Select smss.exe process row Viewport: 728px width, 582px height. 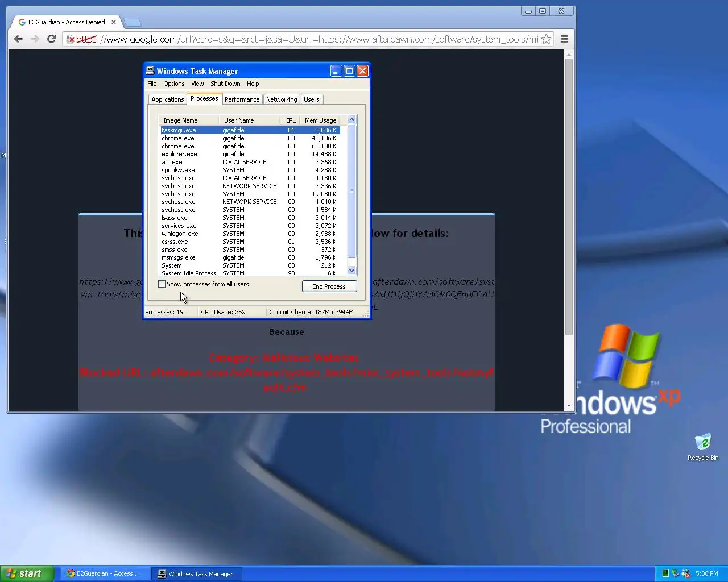click(x=250, y=250)
